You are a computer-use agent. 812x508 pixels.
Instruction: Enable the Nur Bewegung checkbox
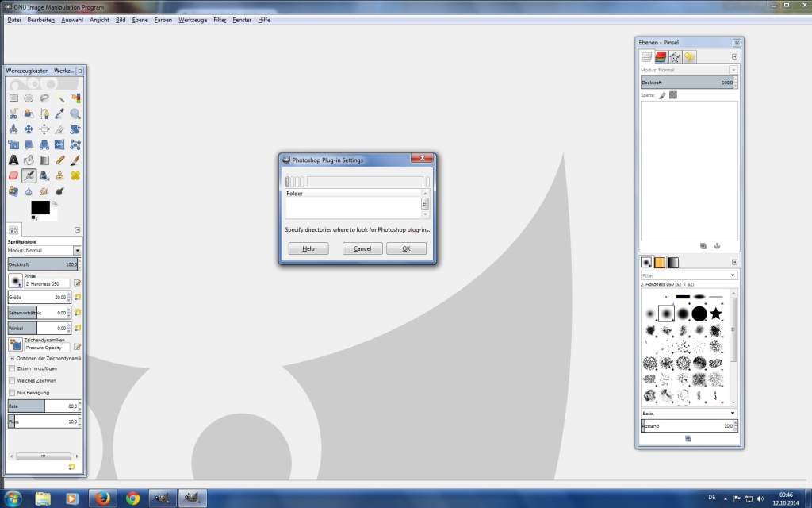click(x=12, y=392)
